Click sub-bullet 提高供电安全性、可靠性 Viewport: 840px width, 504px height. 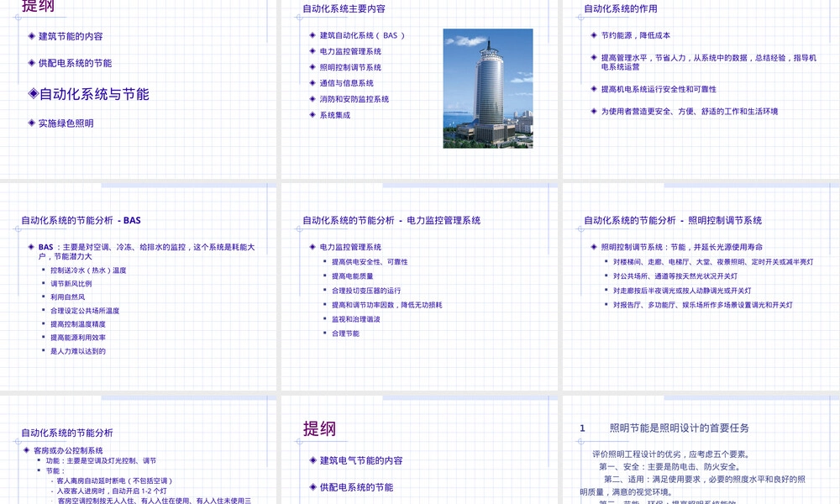(370, 262)
